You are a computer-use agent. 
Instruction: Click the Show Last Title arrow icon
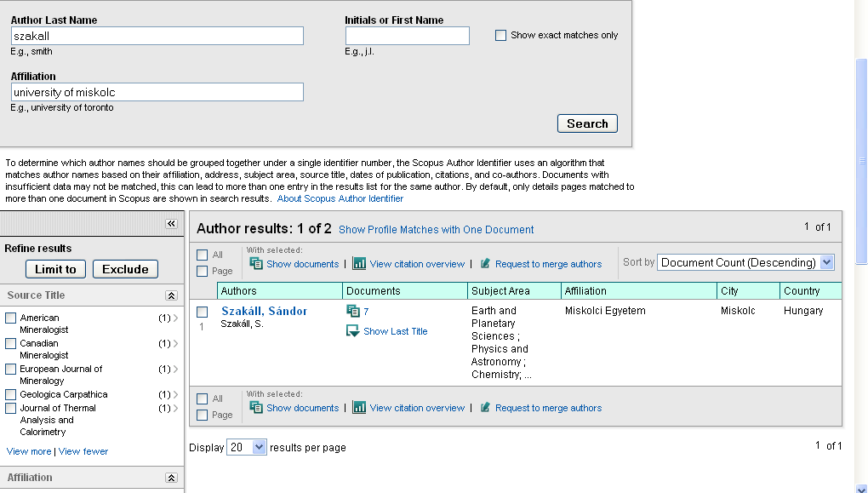pyautogui.click(x=352, y=330)
